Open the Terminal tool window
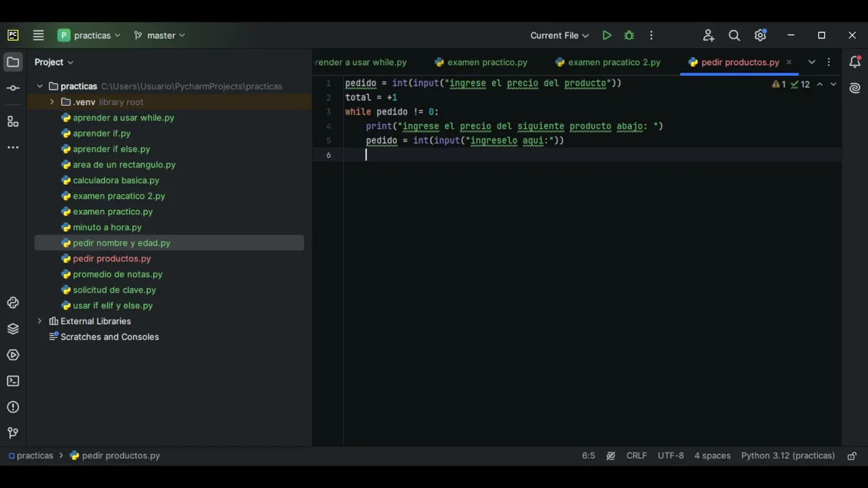Image resolution: width=868 pixels, height=488 pixels. tap(13, 381)
